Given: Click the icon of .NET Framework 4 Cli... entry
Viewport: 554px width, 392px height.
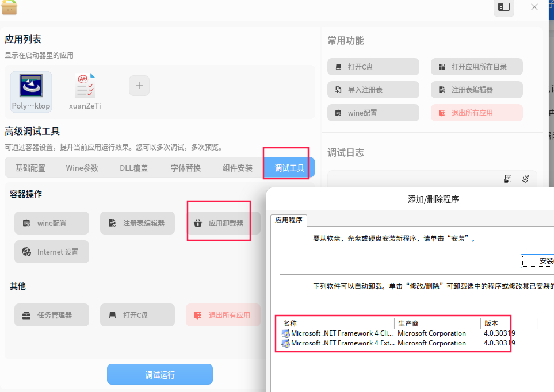Looking at the screenshot, I should pos(285,333).
